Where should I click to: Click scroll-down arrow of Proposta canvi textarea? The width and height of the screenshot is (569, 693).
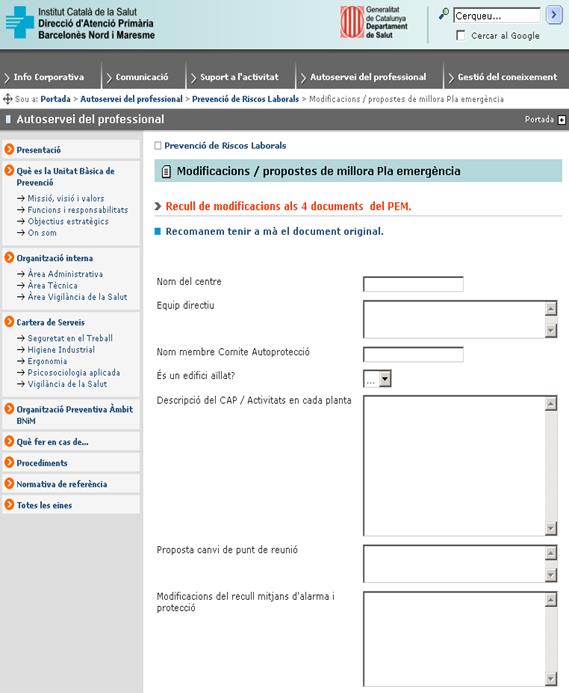550,575
